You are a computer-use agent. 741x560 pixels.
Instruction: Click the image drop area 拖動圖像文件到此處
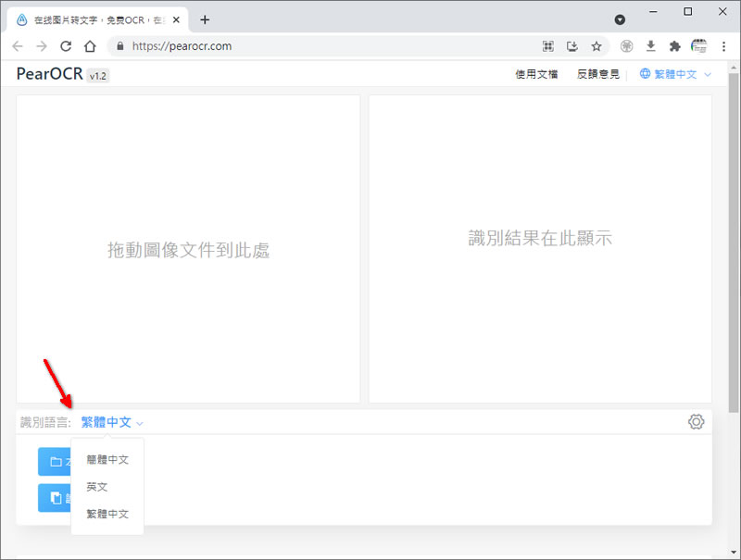coord(188,249)
